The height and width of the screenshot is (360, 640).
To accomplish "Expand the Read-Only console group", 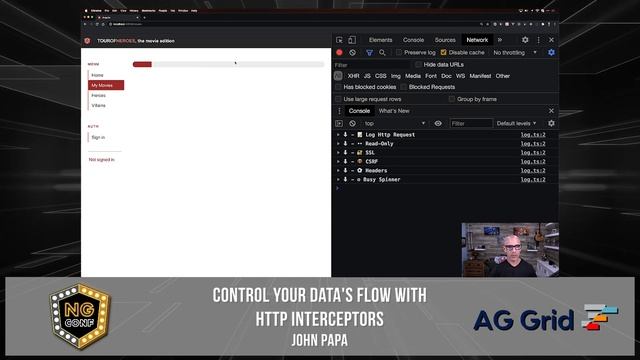I will [338, 144].
